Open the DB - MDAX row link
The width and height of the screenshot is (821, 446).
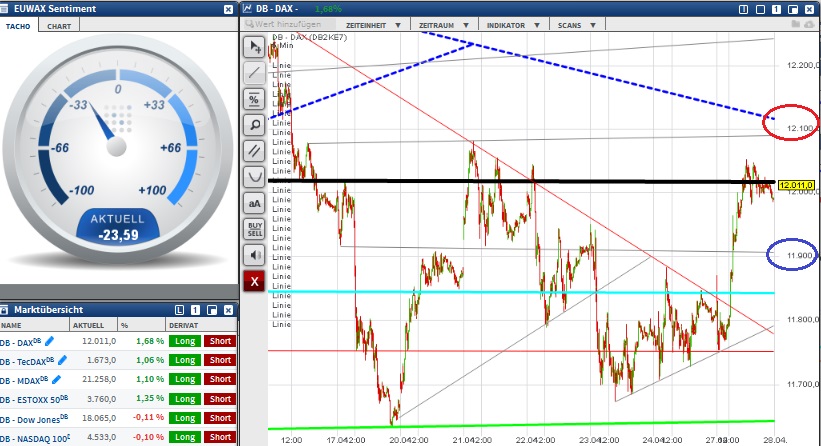coord(24,380)
